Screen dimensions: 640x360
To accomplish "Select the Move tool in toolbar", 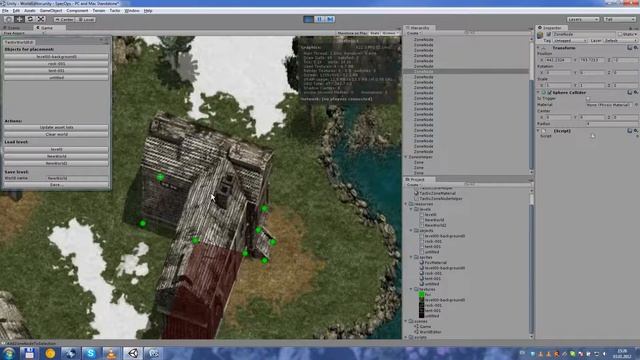I will point(19,19).
